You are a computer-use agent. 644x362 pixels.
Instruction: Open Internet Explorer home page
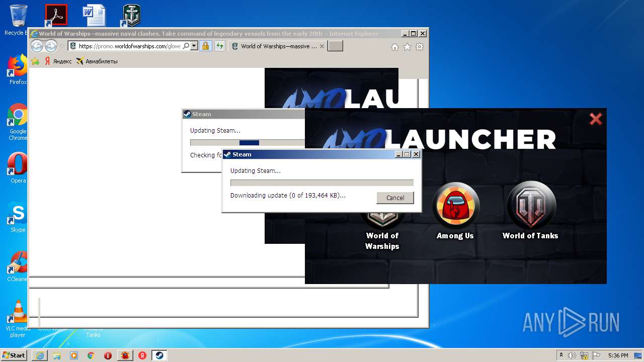click(395, 47)
